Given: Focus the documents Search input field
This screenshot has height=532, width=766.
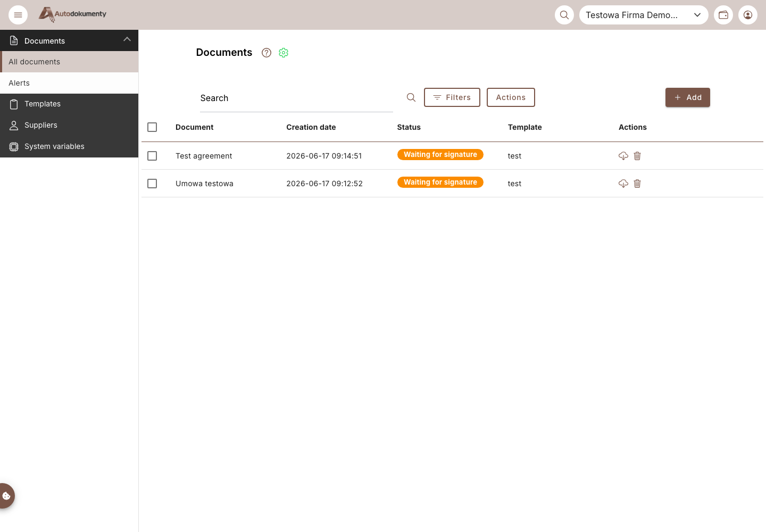Looking at the screenshot, I should point(296,98).
